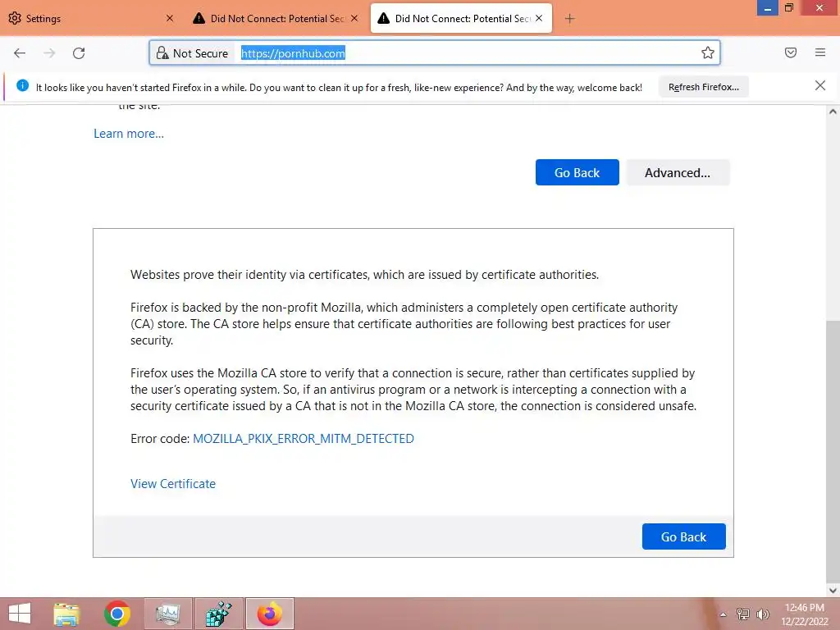Close the active Did Not Connect tab
Viewport: 840px width, 630px height.
pos(539,18)
